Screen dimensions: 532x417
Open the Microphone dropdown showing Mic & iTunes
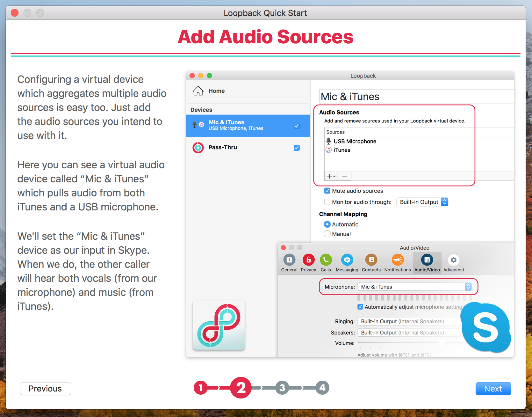414,287
